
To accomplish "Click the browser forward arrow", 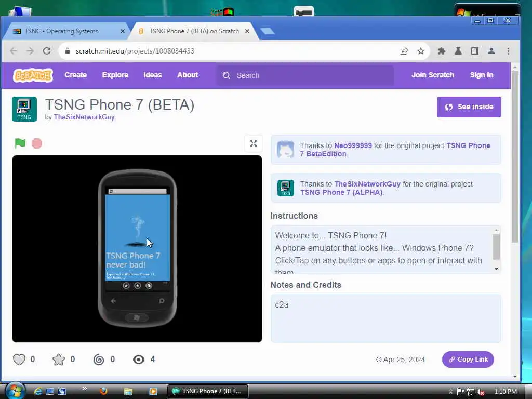I will coord(30,51).
